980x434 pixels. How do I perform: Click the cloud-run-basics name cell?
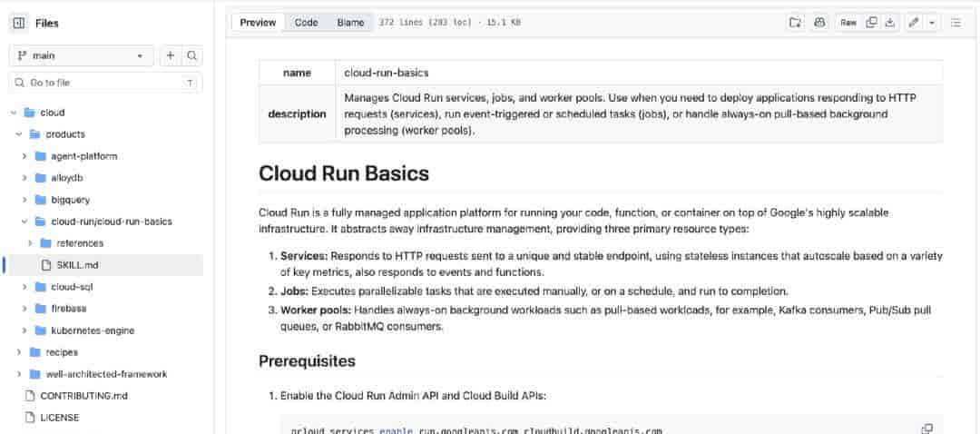pos(639,73)
